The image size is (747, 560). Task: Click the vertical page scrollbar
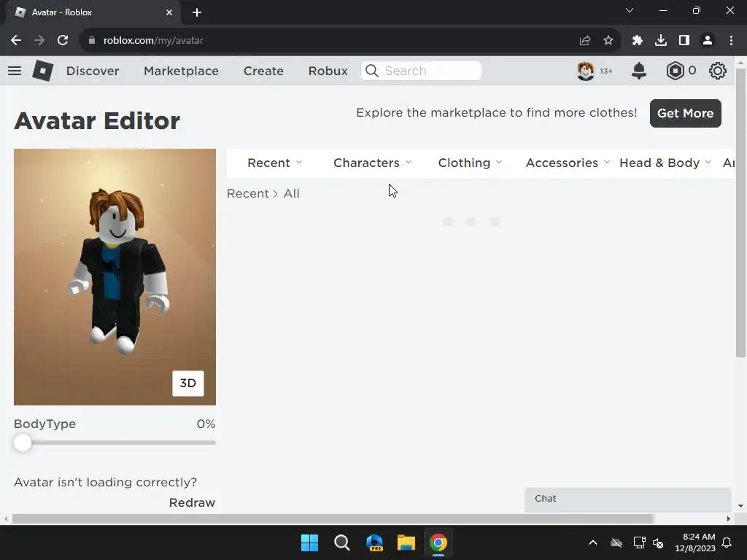coord(741,213)
